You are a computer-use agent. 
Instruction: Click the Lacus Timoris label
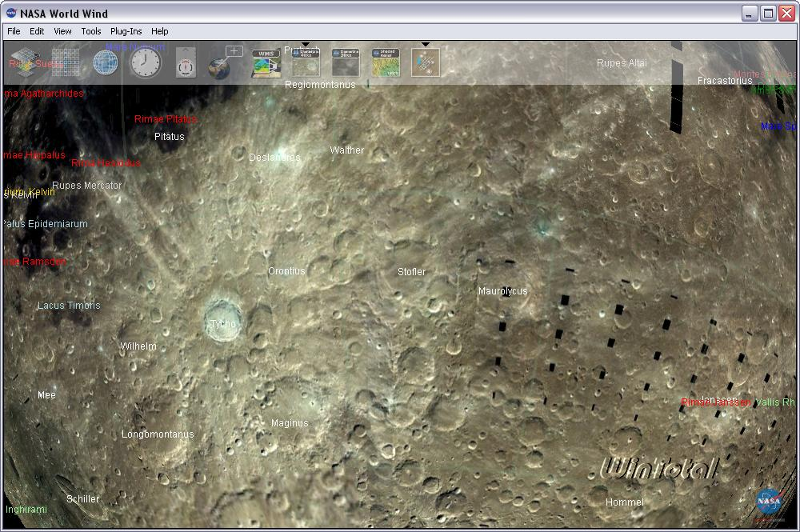pos(69,305)
